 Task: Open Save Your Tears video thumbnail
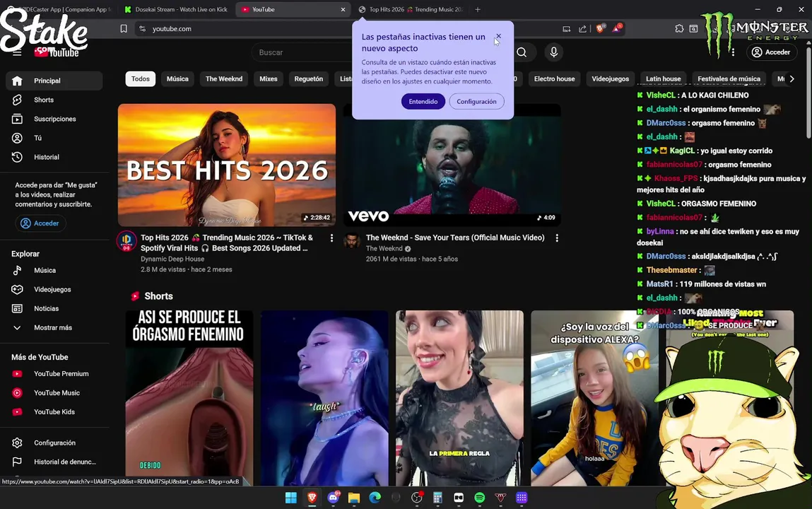pos(452,165)
